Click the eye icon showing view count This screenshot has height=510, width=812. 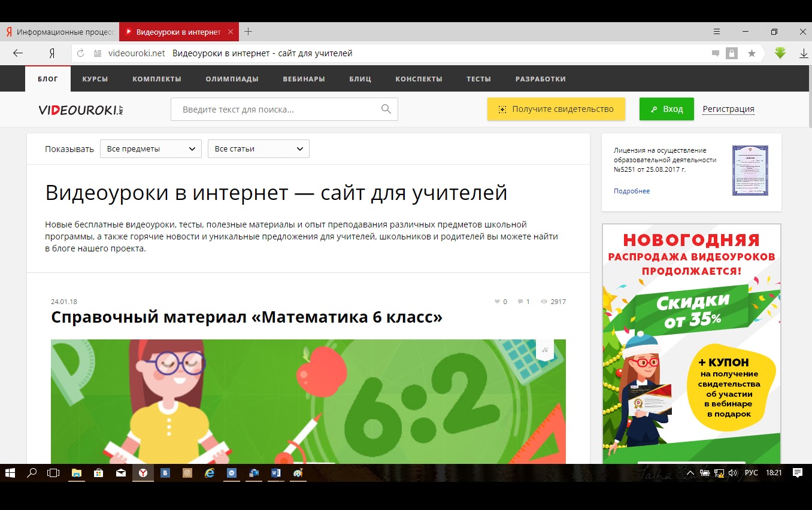coord(544,302)
